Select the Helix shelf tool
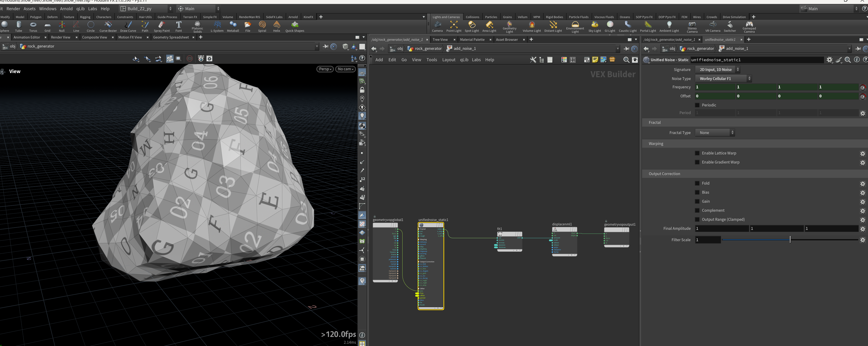The width and height of the screenshot is (868, 346). (277, 26)
